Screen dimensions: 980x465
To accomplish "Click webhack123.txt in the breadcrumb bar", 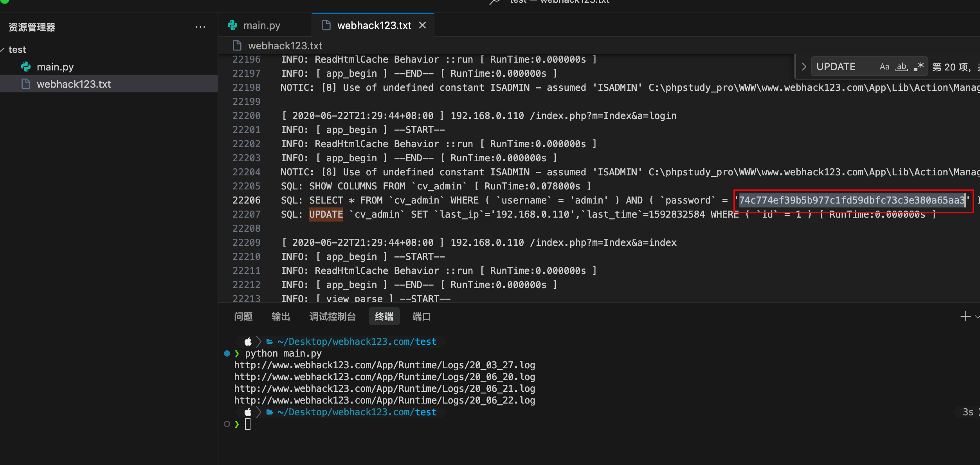I will (x=285, y=46).
